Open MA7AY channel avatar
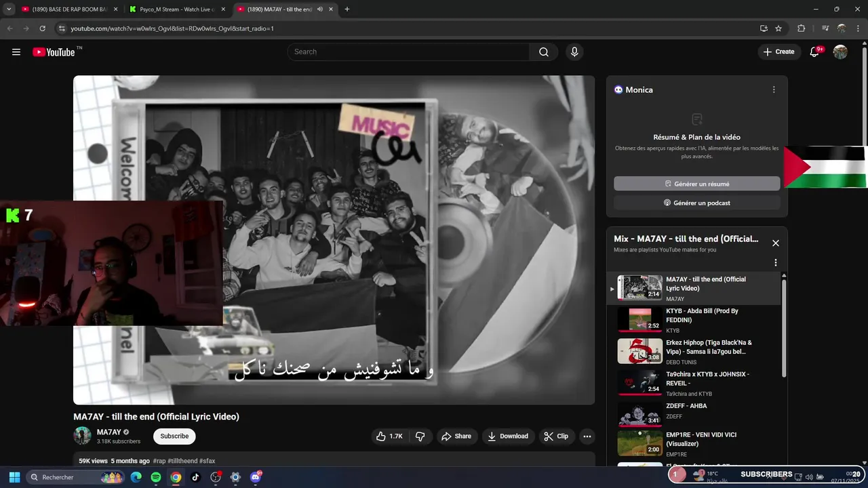 point(82,436)
